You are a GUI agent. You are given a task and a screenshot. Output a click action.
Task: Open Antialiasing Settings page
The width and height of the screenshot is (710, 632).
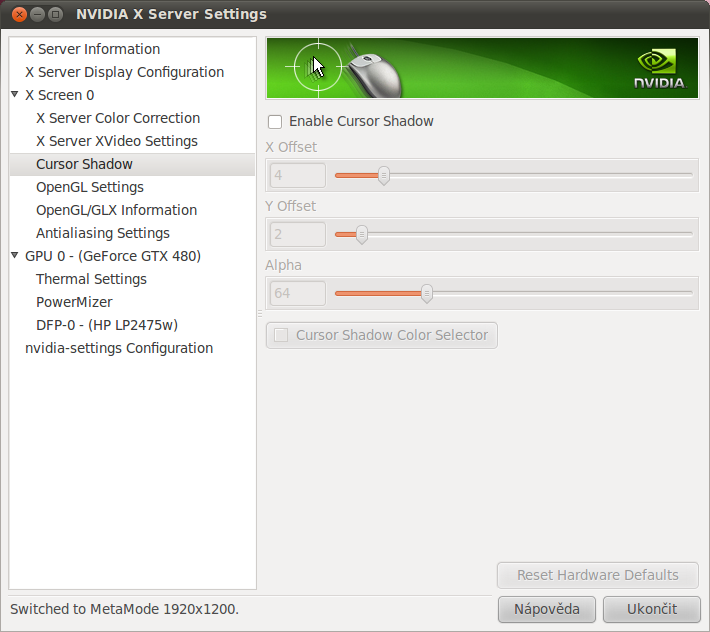tap(103, 233)
